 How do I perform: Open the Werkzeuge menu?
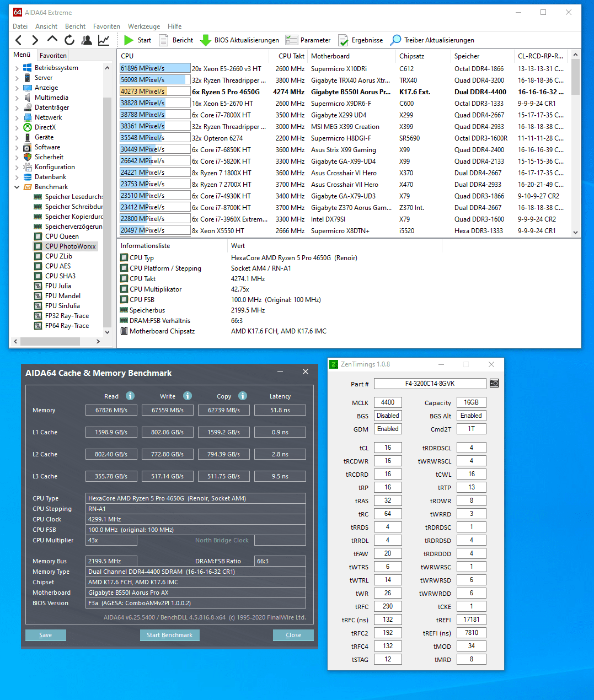click(x=144, y=26)
